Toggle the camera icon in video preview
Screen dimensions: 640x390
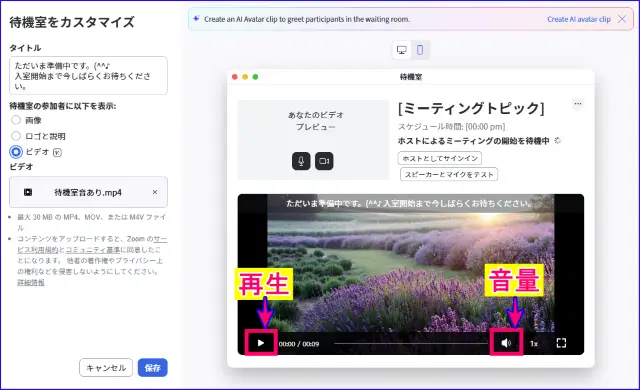(324, 161)
